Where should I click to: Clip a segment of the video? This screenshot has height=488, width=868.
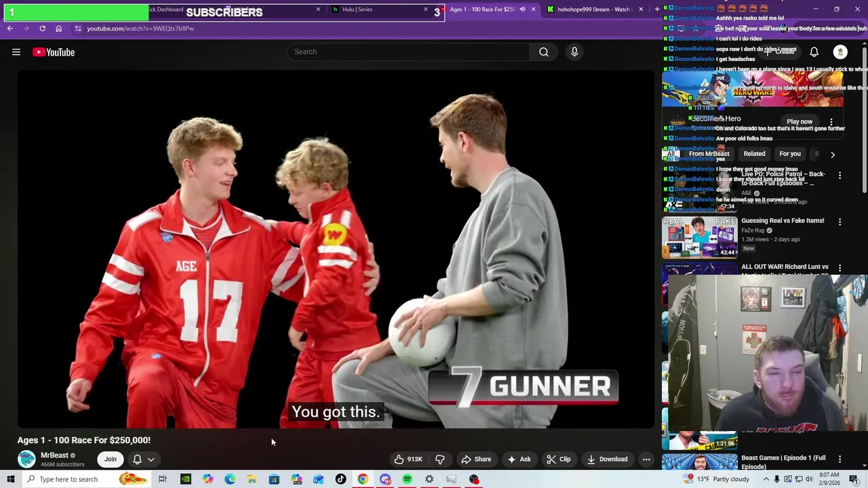click(559, 460)
